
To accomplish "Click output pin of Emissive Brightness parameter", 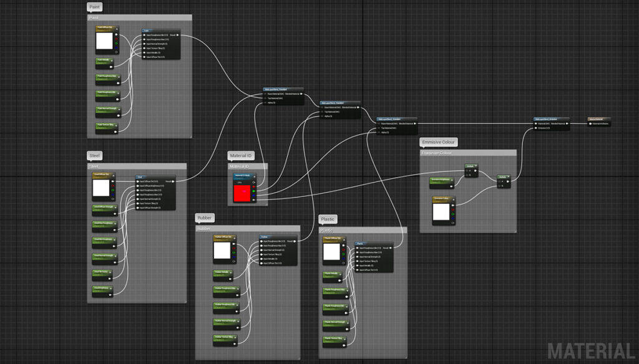I will coord(451,186).
